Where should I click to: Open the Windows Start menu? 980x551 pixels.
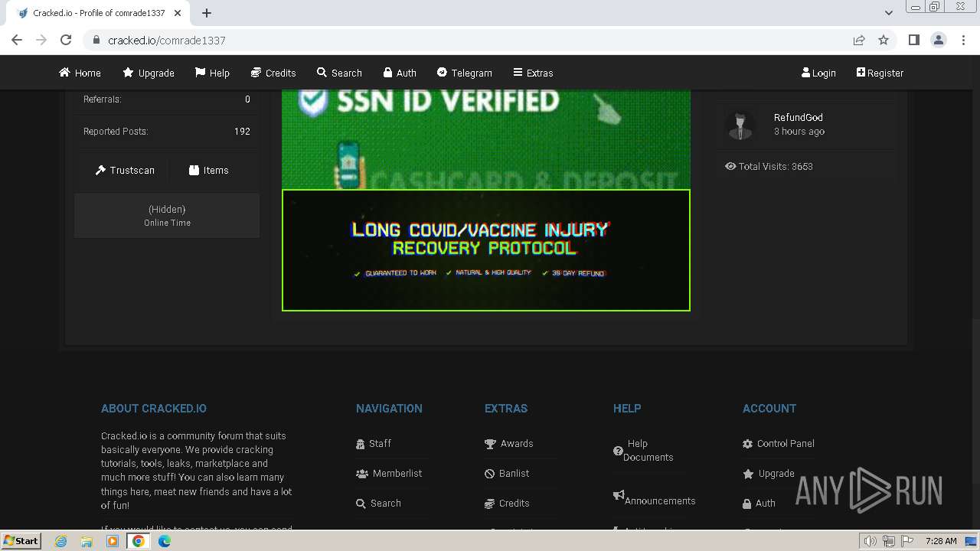pos(21,540)
